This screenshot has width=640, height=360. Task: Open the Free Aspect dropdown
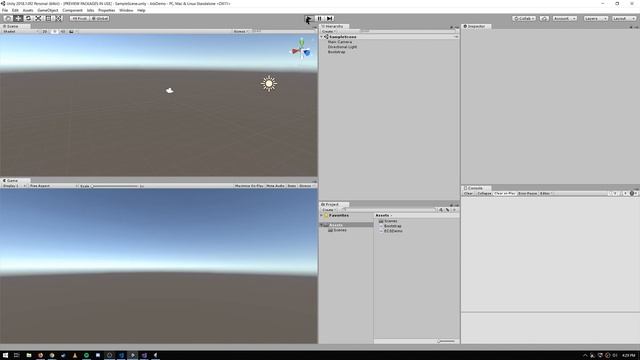53,186
